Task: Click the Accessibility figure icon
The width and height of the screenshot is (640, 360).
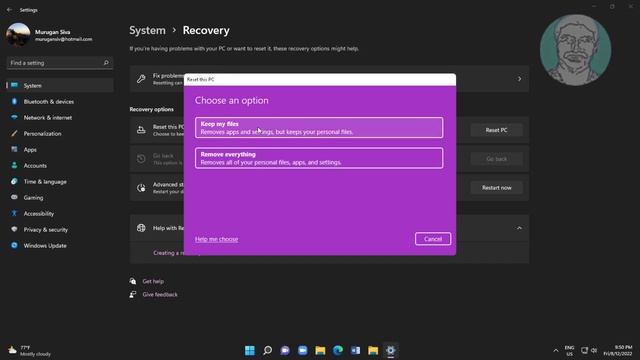Action: [x=14, y=213]
